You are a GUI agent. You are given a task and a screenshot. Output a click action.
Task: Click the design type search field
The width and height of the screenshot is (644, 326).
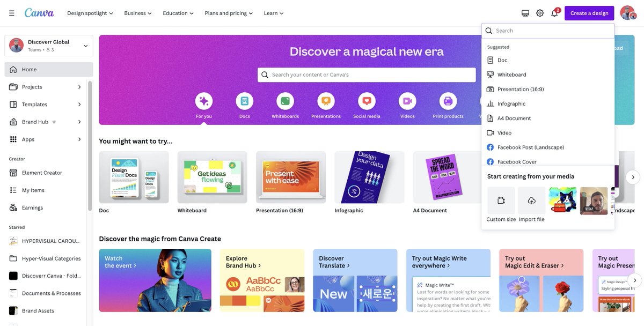click(x=548, y=31)
